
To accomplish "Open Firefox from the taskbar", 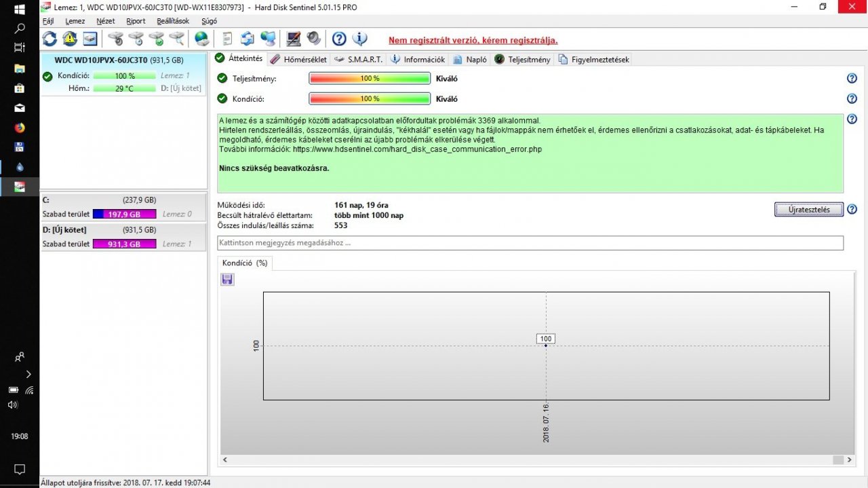I will pos(20,128).
